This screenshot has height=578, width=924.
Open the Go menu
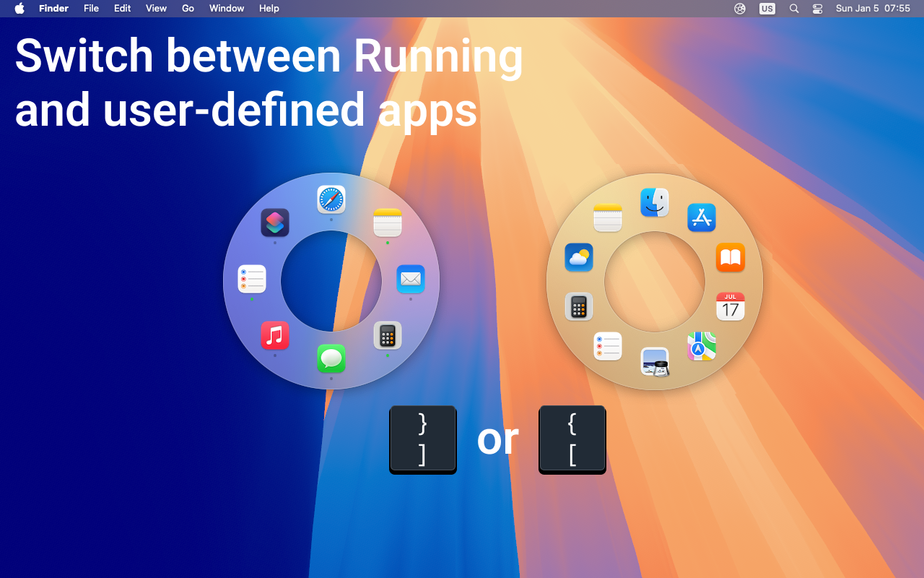click(x=188, y=9)
